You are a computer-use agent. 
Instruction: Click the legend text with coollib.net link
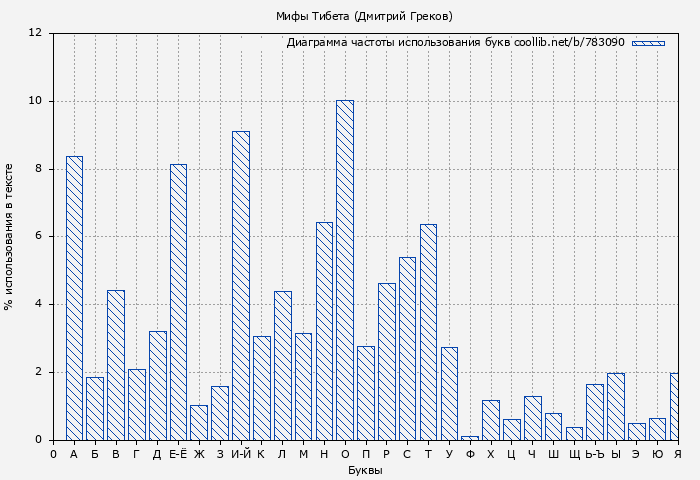pos(455,43)
